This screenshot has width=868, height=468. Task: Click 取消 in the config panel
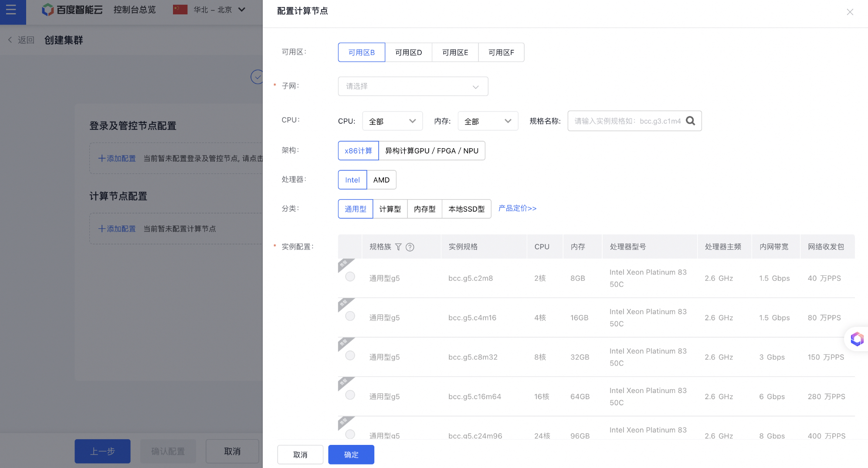(x=300, y=454)
